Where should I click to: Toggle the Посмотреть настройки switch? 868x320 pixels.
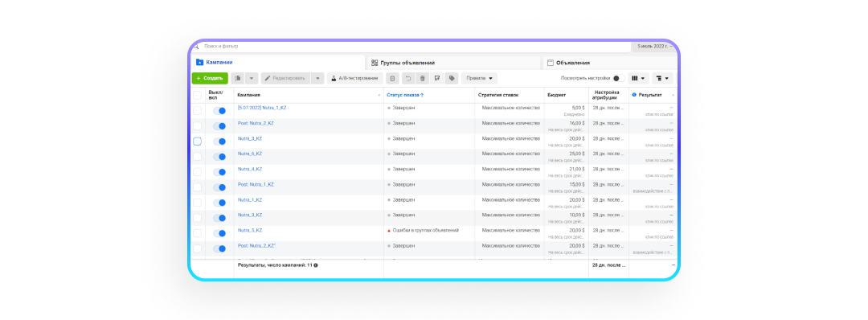(619, 79)
